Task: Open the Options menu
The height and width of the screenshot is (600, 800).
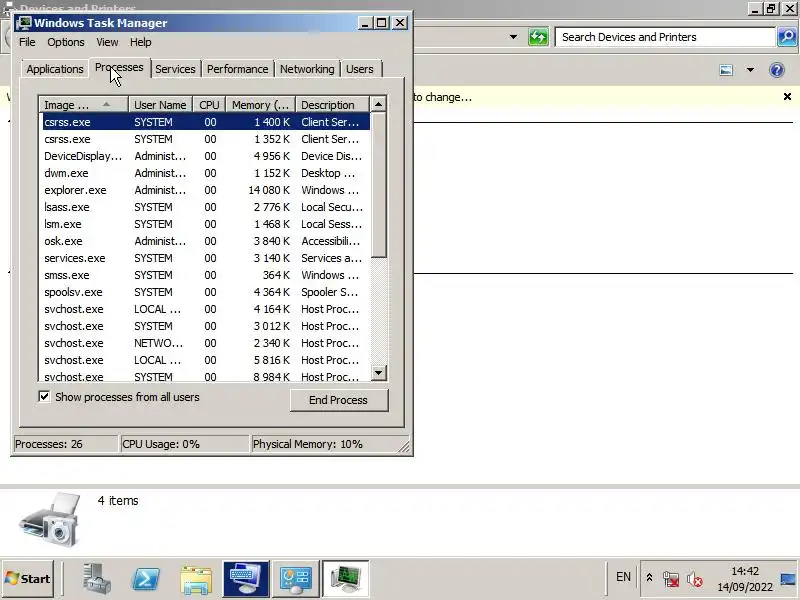Action: coord(66,42)
